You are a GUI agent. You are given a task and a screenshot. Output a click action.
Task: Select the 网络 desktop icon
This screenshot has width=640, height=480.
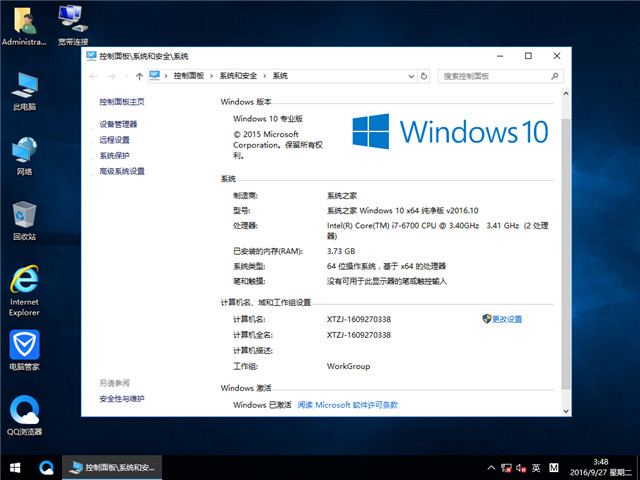click(x=24, y=156)
